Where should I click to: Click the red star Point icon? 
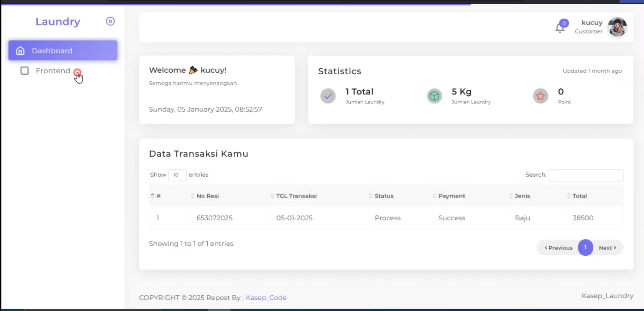(540, 96)
